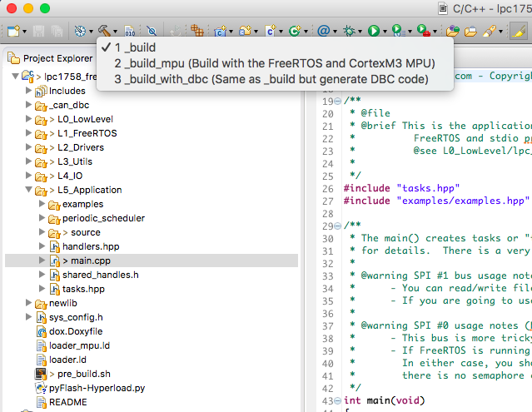This screenshot has height=412, width=532.
Task: Click the 'int main(void)' code line
Action: pos(384,401)
